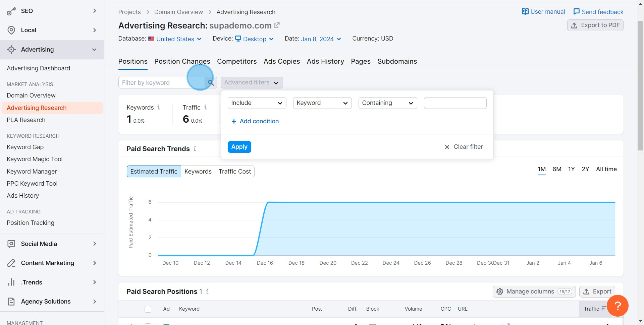The image size is (644, 325).
Task: Switch to the Positions tab
Action: point(133,61)
